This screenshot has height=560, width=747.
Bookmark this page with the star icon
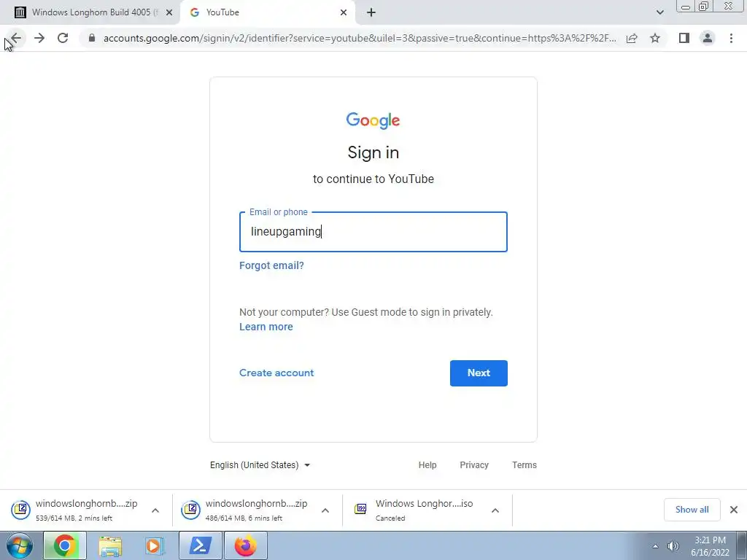tap(655, 38)
